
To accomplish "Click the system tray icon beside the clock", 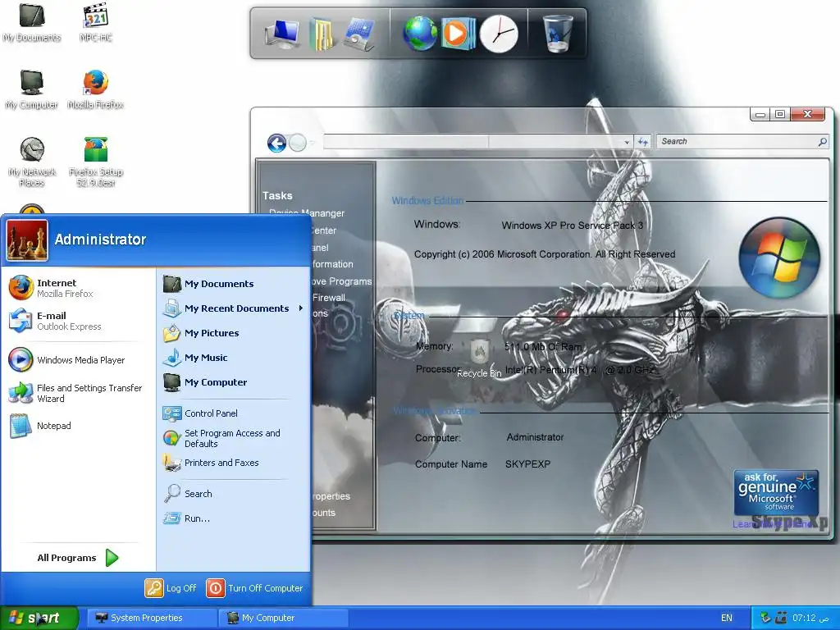I will point(782,618).
